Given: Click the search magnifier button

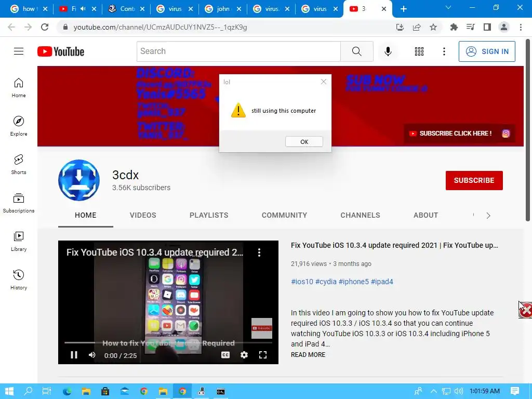Looking at the screenshot, I should pos(356,51).
